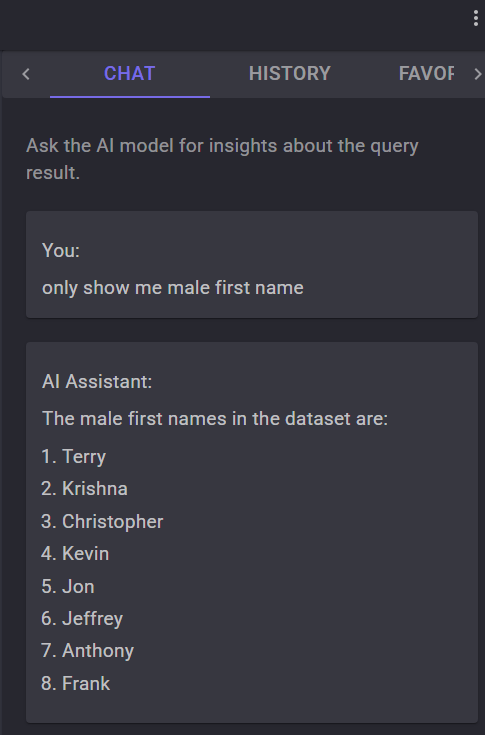Viewport: 485px width, 735px height.
Task: Open the HISTORY tab
Action: click(290, 74)
